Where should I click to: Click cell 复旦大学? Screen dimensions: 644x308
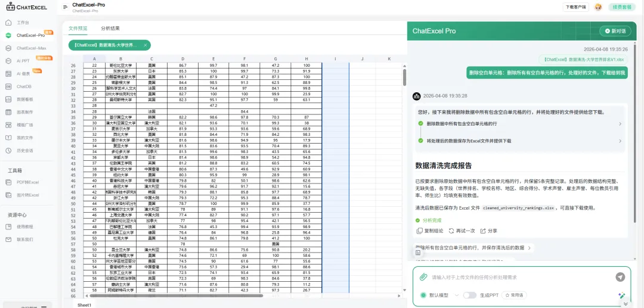(120, 145)
